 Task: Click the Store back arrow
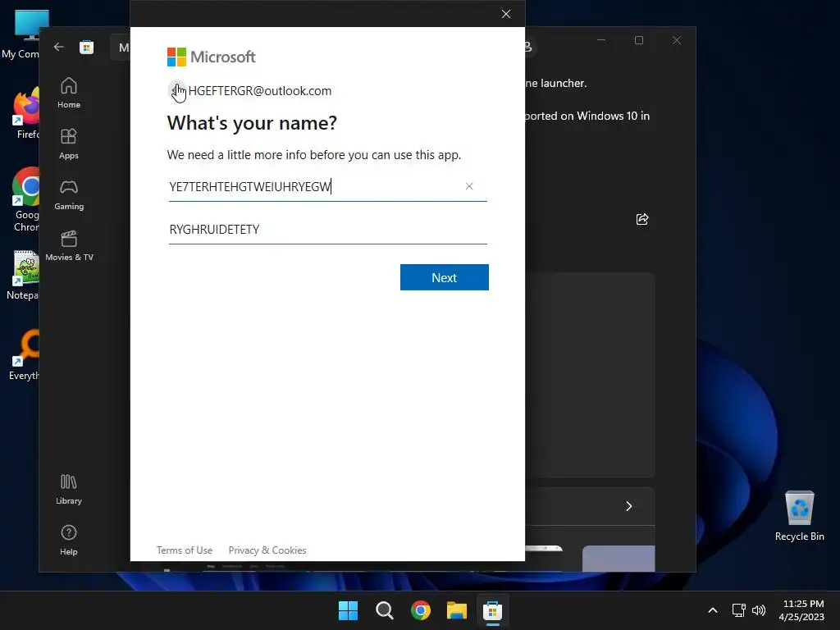(x=59, y=47)
